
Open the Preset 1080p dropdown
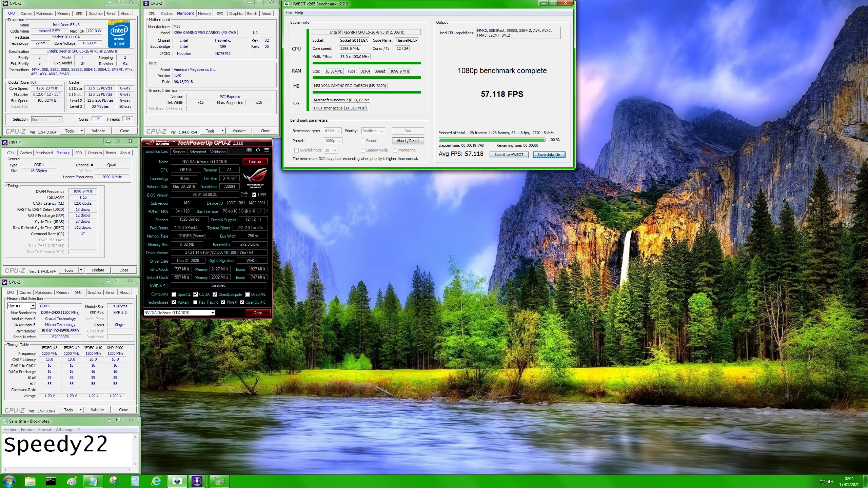click(x=333, y=141)
